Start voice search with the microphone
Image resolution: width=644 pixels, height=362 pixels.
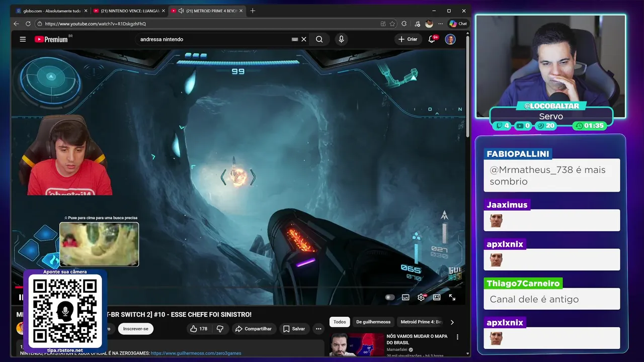point(341,39)
